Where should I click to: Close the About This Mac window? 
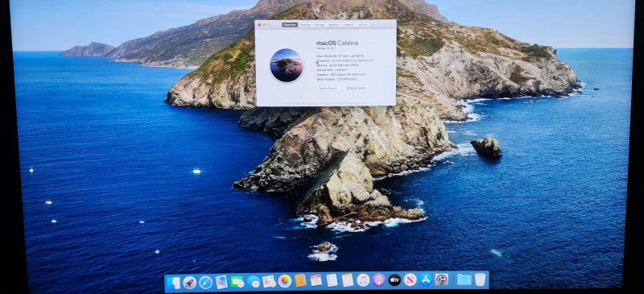(259, 25)
